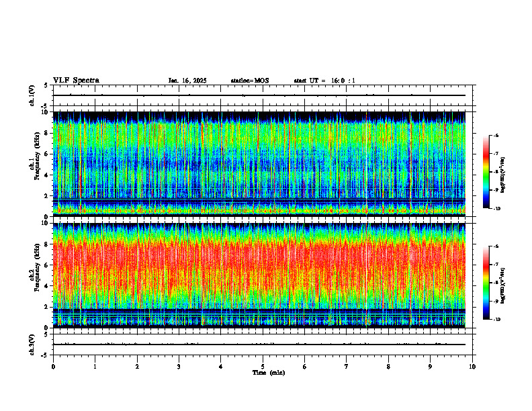The width and height of the screenshot is (532, 411).
Task: Click inside the ch.1 spectrogram panel
Action: [259, 164]
